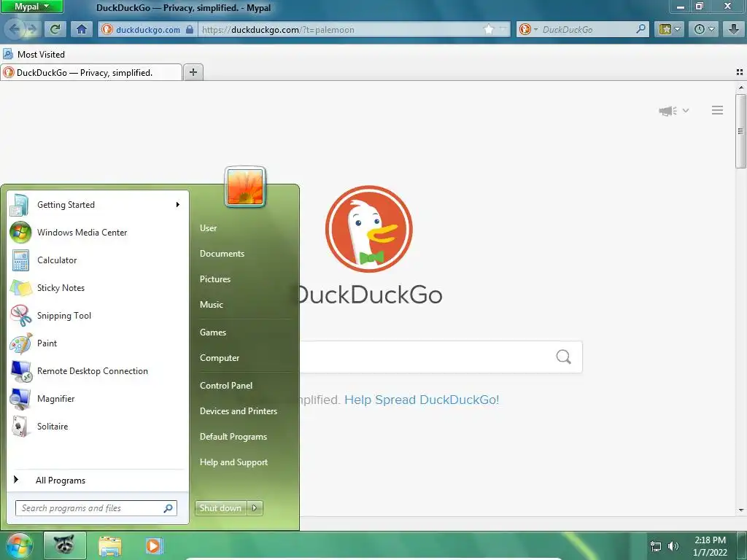Launch the Snipping Tool
This screenshot has height=560, width=747.
(97, 315)
